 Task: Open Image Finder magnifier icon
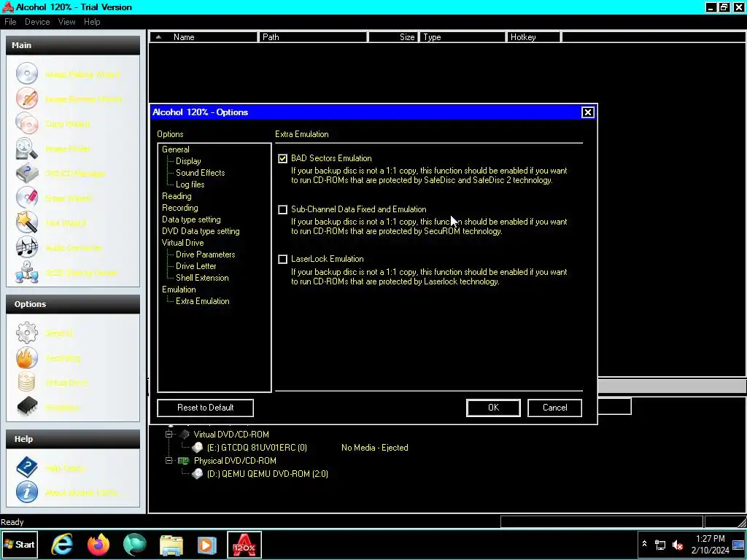click(x=27, y=148)
